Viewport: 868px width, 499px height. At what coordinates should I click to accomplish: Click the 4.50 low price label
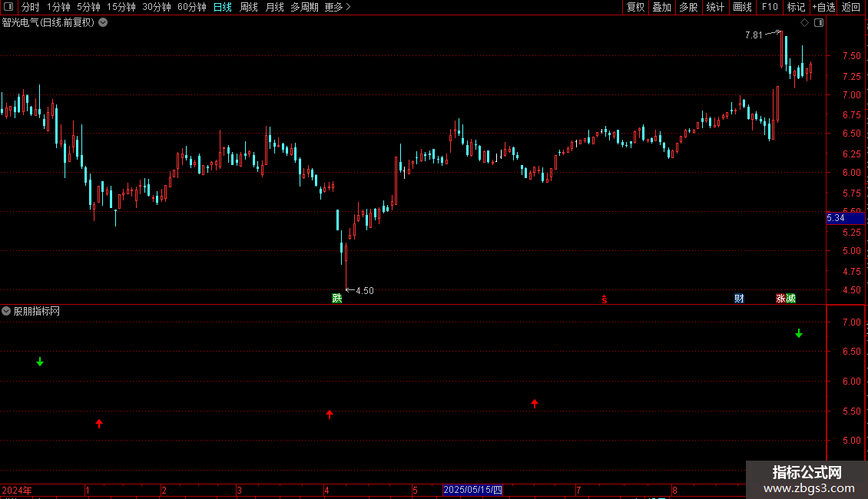pyautogui.click(x=365, y=290)
